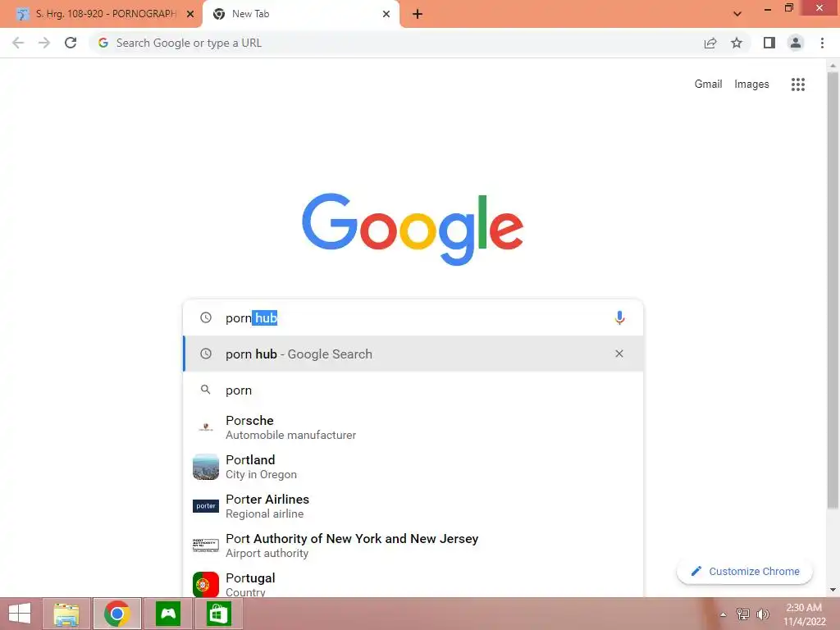Open a new browser tab
The height and width of the screenshot is (630, 840).
pyautogui.click(x=418, y=14)
